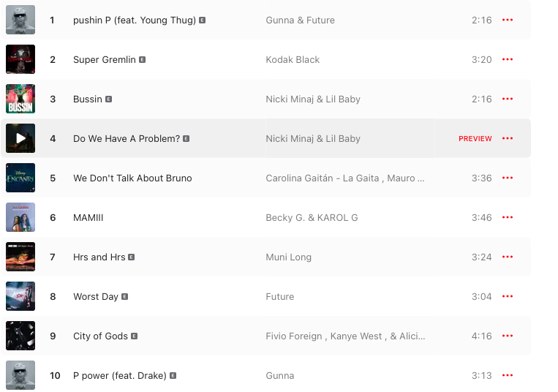558x392 pixels.
Task: Select the song title City of Gods
Action: 100,336
